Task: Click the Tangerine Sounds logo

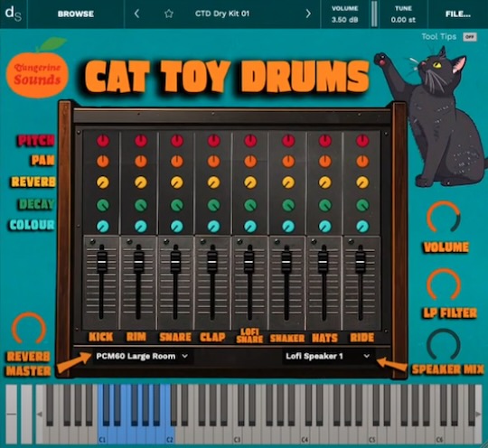Action: 37,69
